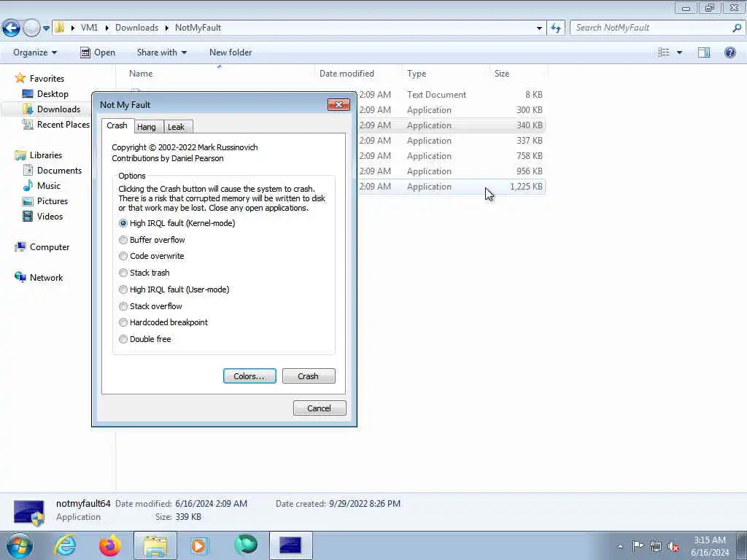The height and width of the screenshot is (560, 747).
Task: Select the Text Document 8 KB row
Action: [451, 94]
